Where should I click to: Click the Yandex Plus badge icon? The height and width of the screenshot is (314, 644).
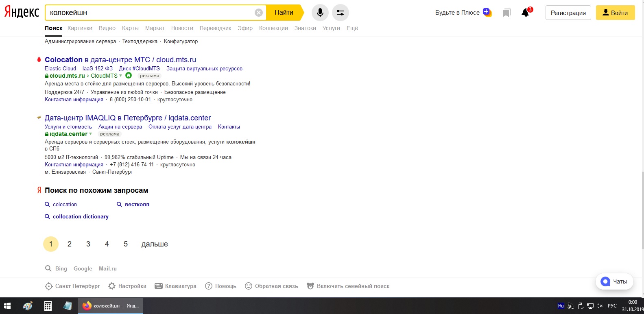tap(487, 12)
